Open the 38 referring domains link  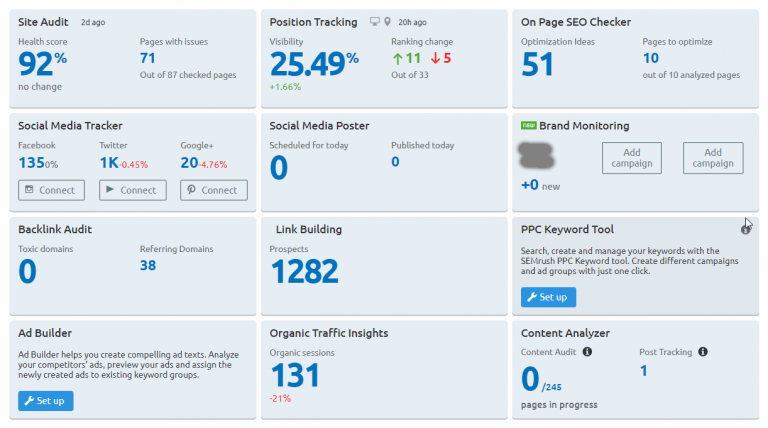[x=148, y=265]
